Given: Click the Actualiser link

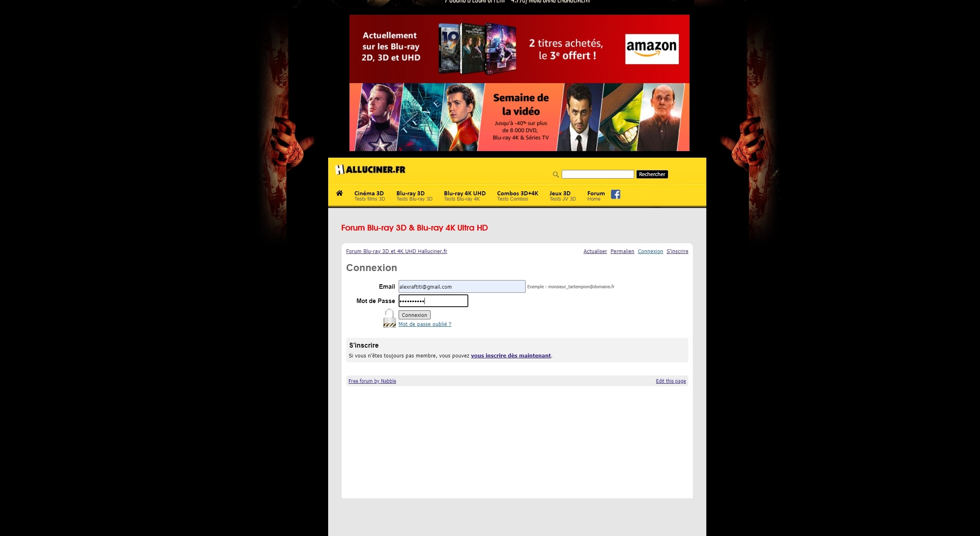Looking at the screenshot, I should 595,251.
